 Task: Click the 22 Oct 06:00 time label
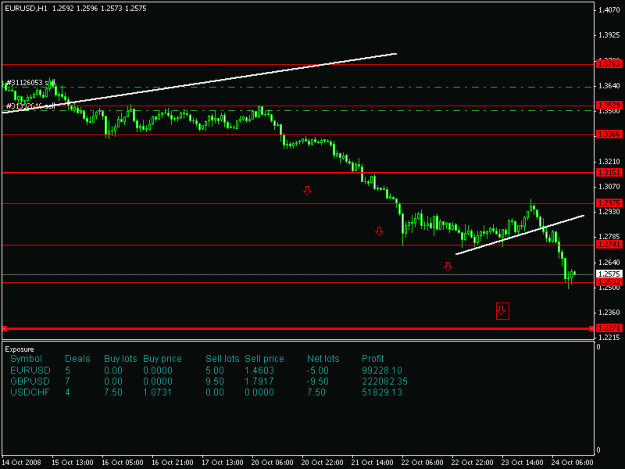coord(422,463)
